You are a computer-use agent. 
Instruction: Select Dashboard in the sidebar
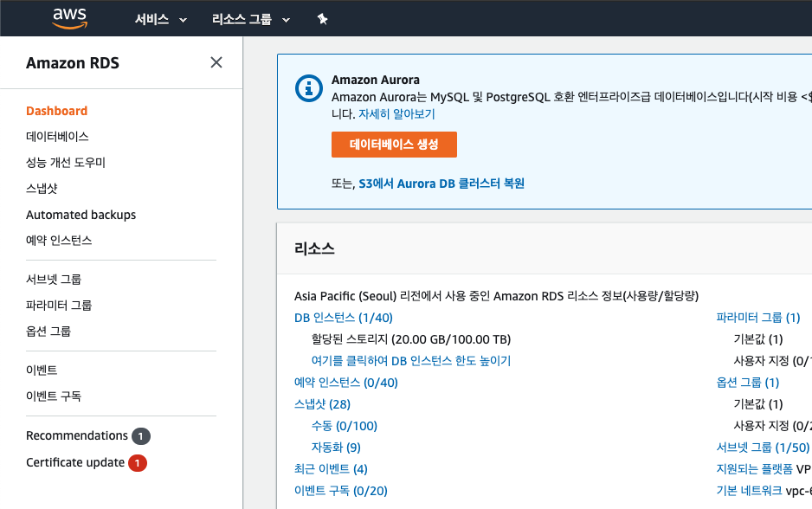[x=57, y=111]
